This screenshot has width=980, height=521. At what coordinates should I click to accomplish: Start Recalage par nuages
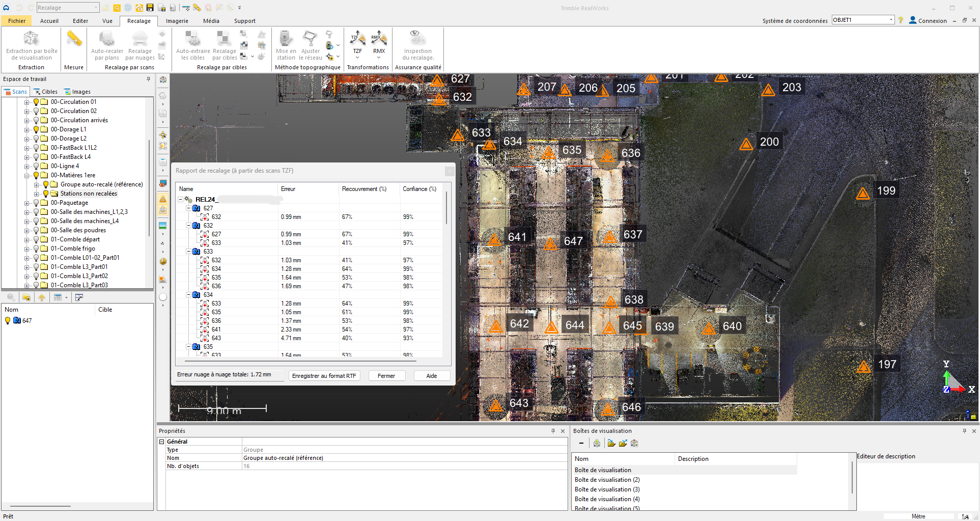point(139,45)
